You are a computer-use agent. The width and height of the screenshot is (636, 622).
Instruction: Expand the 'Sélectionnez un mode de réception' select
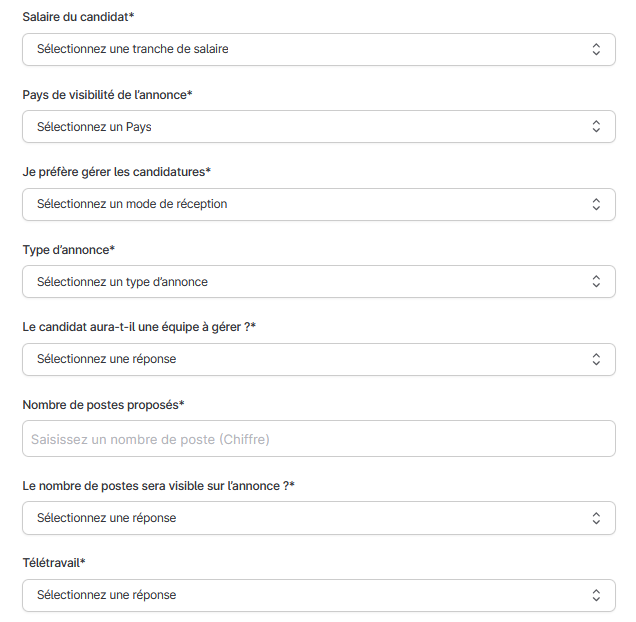click(x=319, y=204)
